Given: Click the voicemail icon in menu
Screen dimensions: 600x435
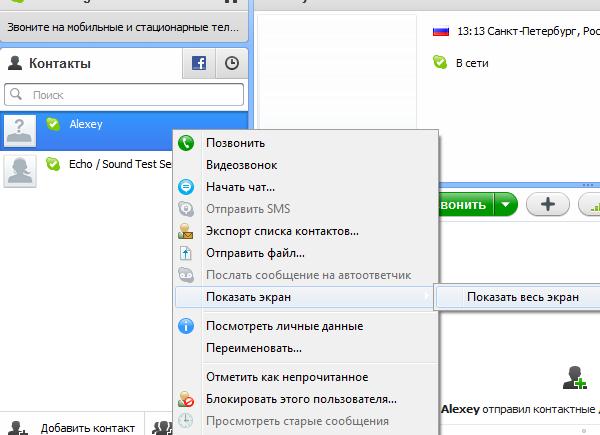Looking at the screenshot, I should pyautogui.click(x=186, y=275).
